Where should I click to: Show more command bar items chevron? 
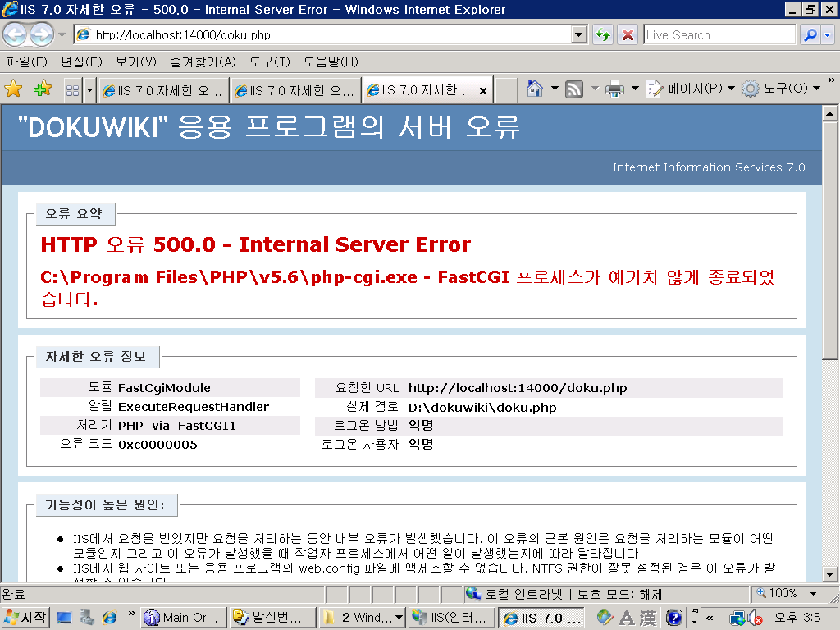click(x=832, y=80)
